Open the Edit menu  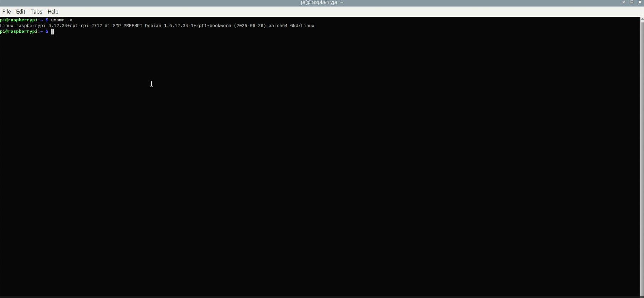coord(21,12)
